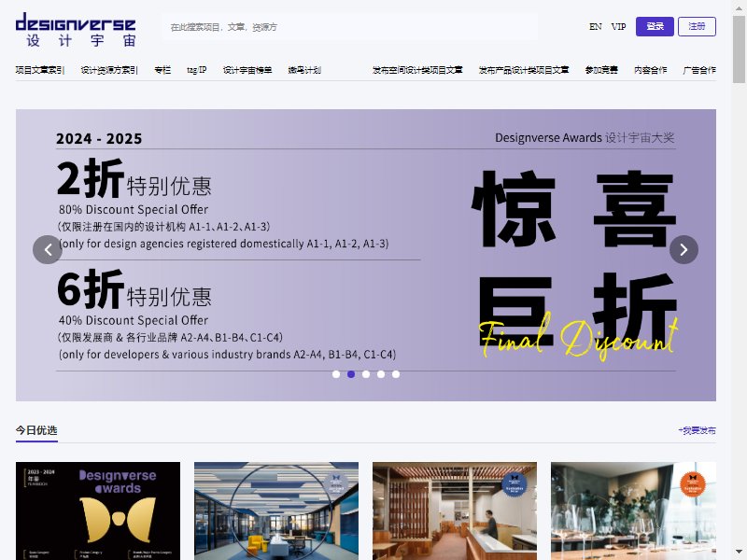Open 广告合作 link
The height and width of the screenshot is (560, 747).
(x=699, y=70)
